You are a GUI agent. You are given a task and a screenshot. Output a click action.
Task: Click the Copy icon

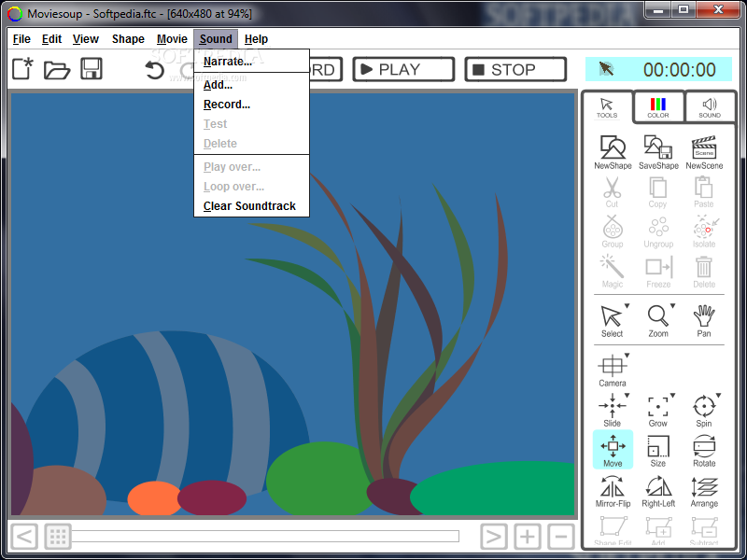click(x=658, y=192)
